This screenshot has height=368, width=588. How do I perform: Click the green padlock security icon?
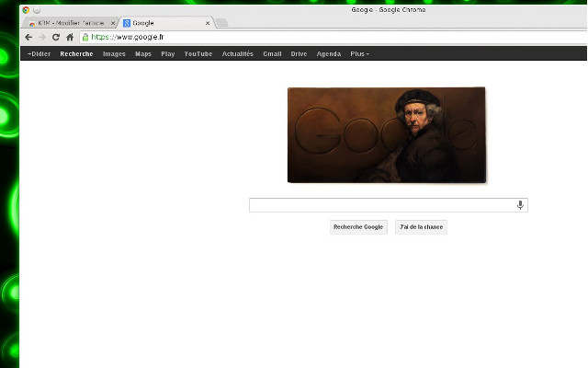[x=85, y=37]
